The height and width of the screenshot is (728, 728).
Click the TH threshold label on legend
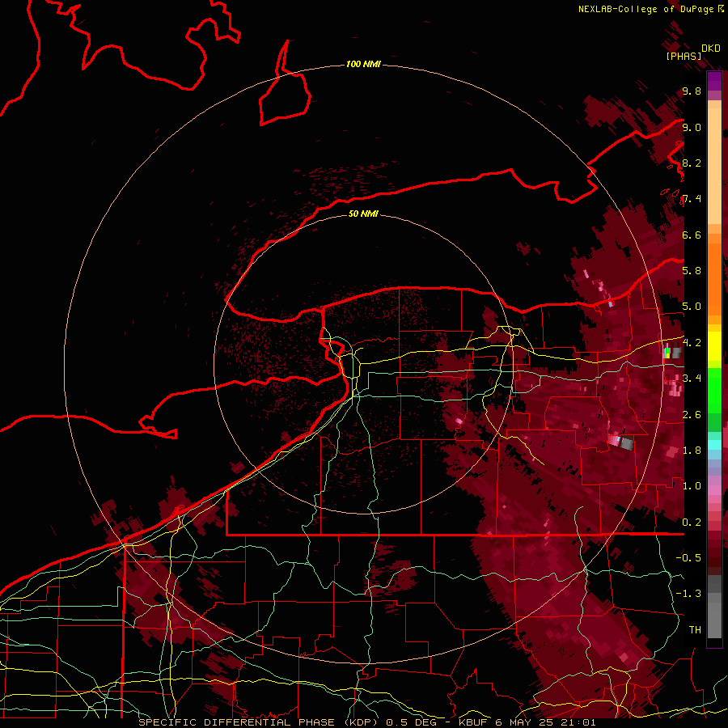coord(695,629)
